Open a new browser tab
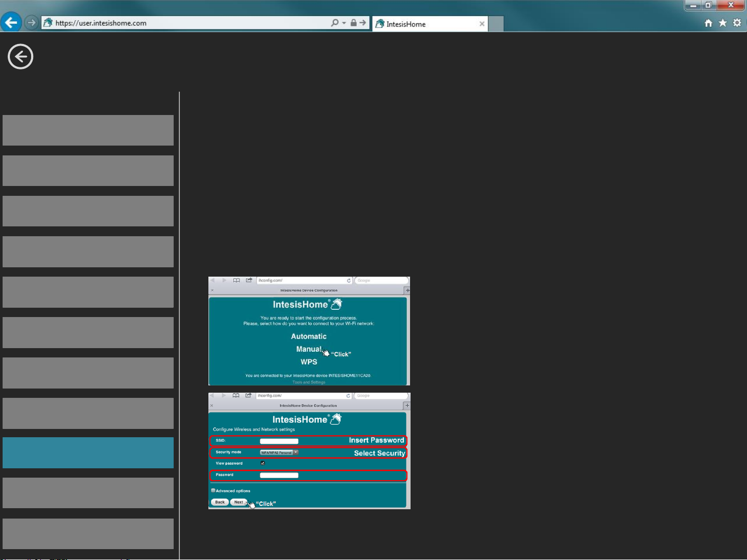 coord(496,24)
